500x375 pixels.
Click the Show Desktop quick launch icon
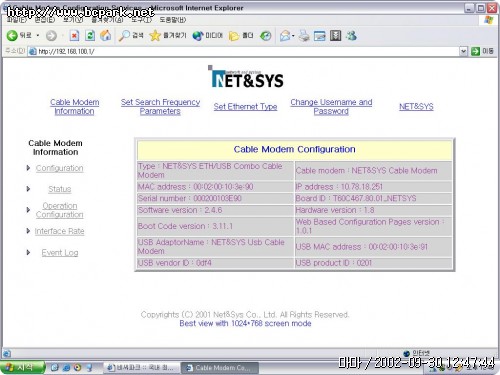pos(55,368)
